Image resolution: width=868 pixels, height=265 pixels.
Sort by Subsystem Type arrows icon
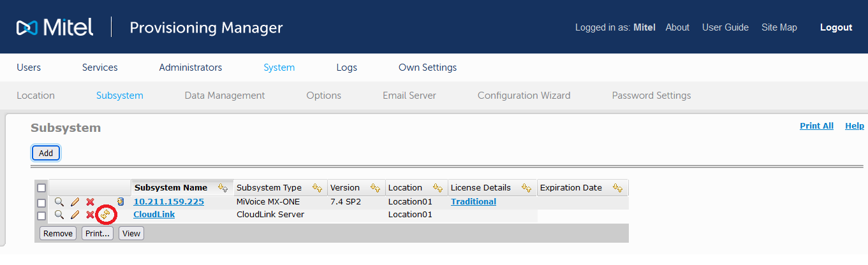click(x=317, y=188)
